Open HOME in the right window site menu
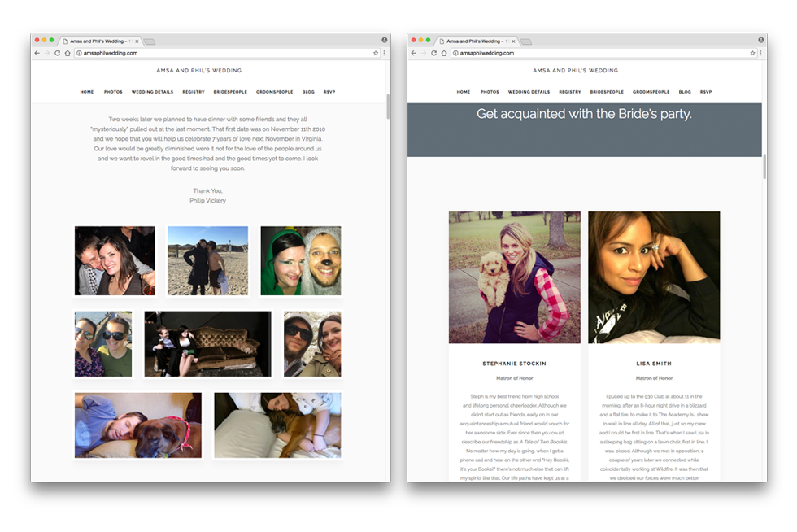The height and width of the screenshot is (532, 797). (464, 92)
